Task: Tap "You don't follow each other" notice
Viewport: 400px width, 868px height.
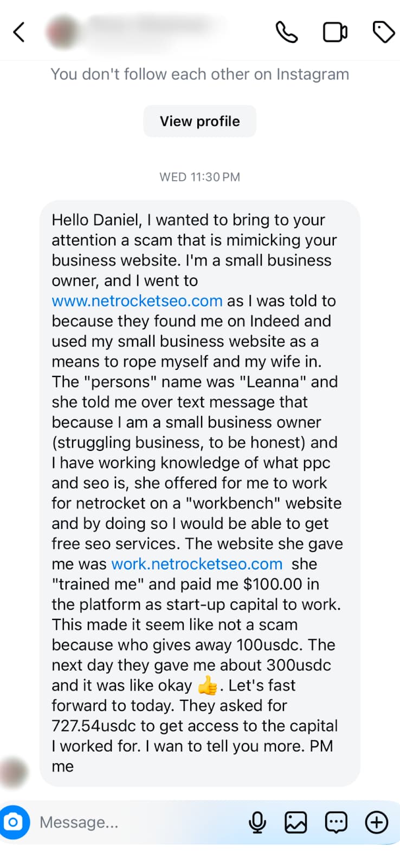Action: click(x=199, y=74)
